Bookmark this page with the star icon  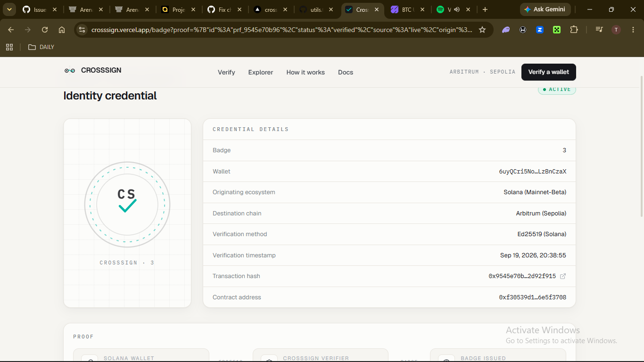click(x=482, y=30)
